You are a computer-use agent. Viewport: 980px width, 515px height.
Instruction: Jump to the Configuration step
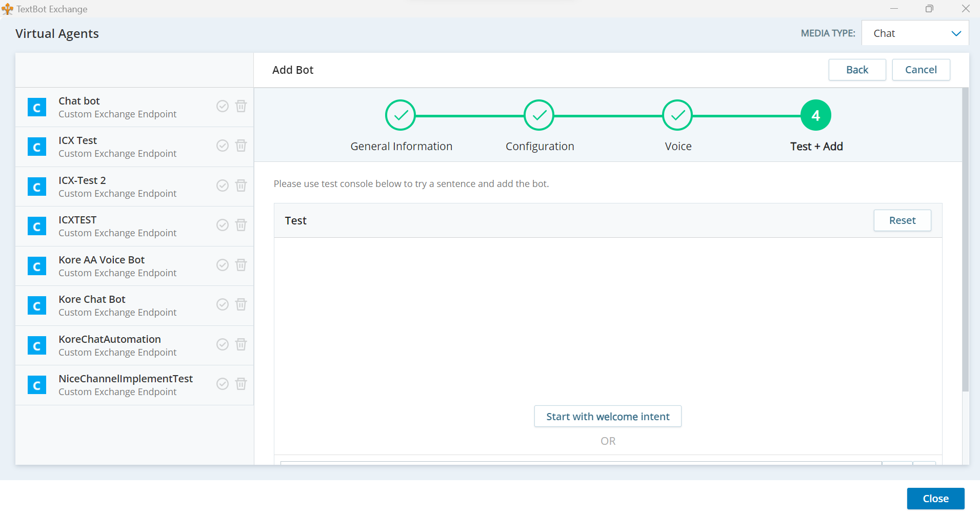click(539, 116)
